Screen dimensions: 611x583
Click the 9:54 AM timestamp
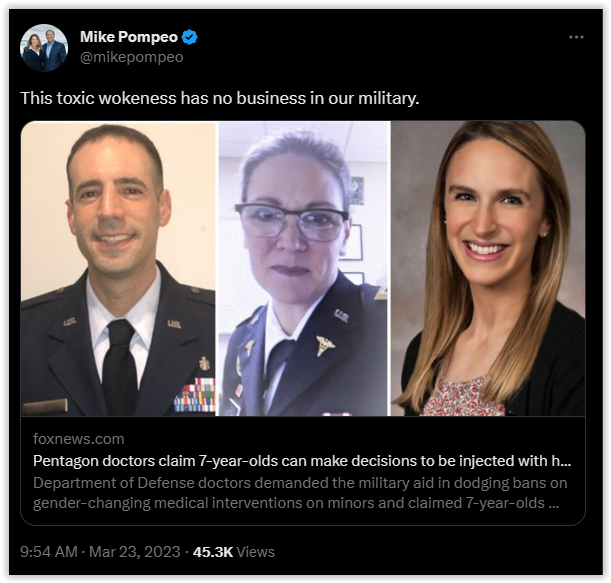49,552
